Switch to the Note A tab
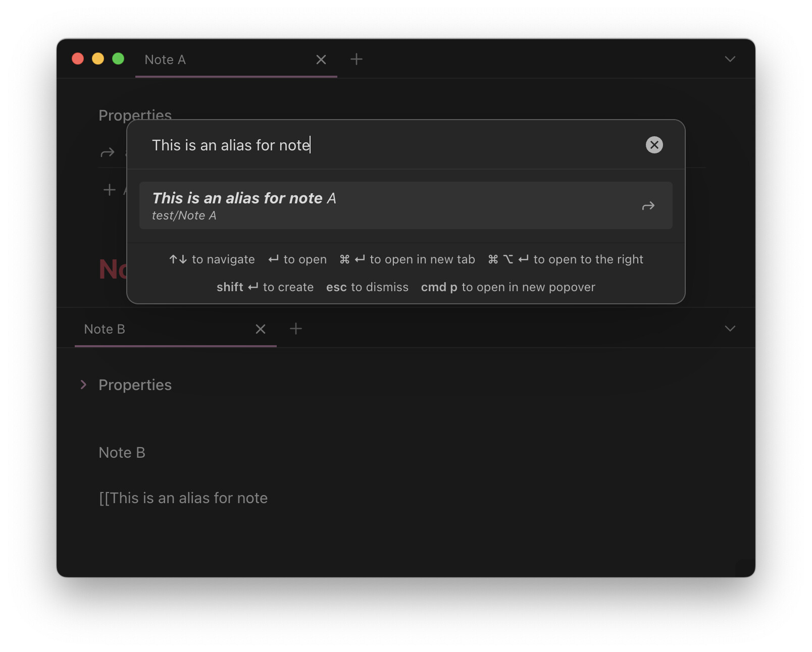The image size is (812, 652). pyautogui.click(x=165, y=60)
